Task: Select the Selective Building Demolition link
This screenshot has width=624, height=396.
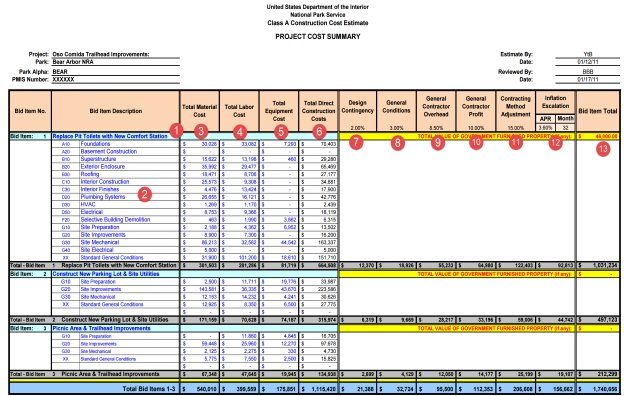Action: coord(115,219)
